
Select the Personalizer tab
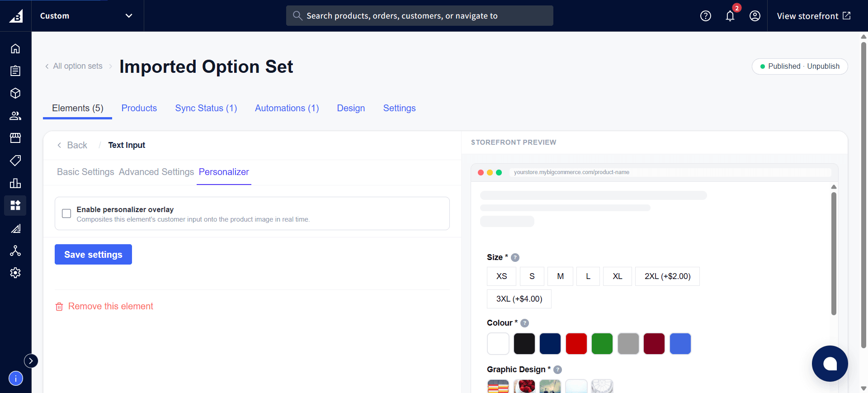click(x=224, y=172)
